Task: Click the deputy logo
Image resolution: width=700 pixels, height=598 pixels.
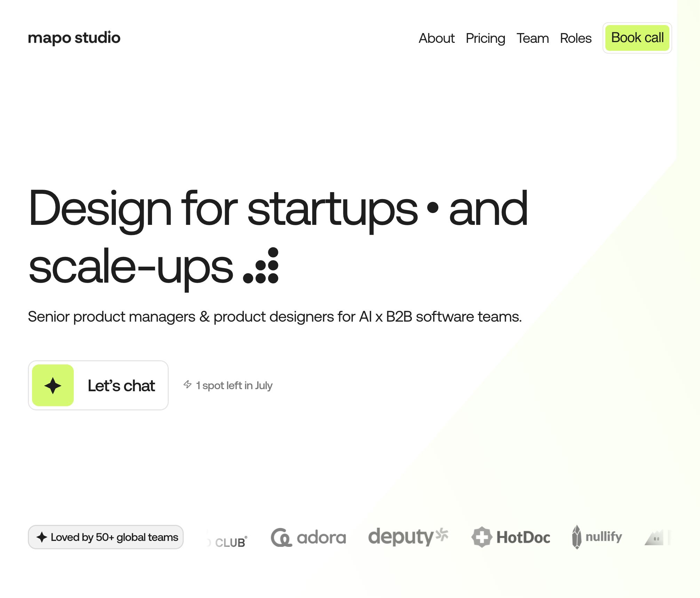Action: 408,536
